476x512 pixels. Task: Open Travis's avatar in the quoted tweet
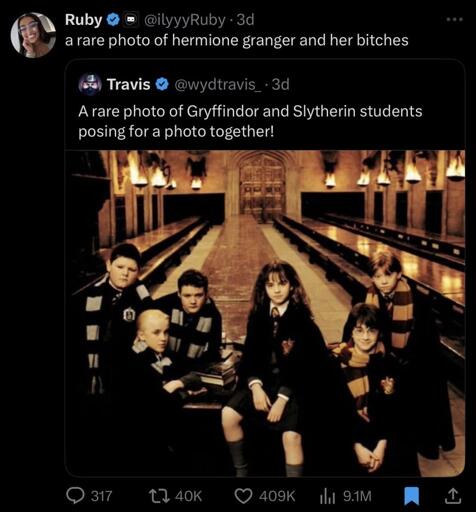pyautogui.click(x=90, y=84)
